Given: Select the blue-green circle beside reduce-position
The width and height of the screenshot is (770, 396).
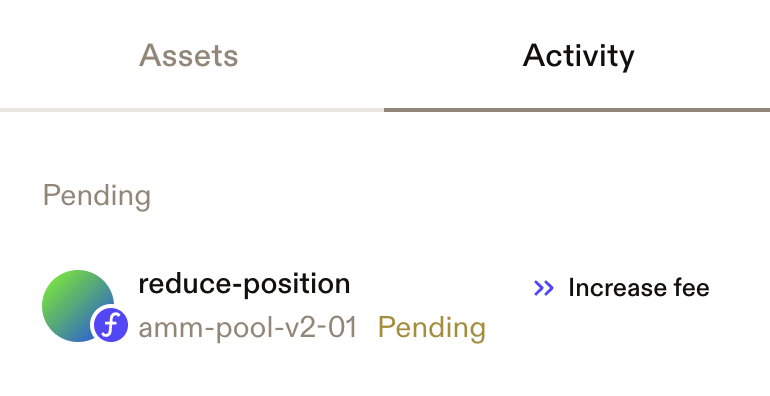Looking at the screenshot, I should point(78,306).
